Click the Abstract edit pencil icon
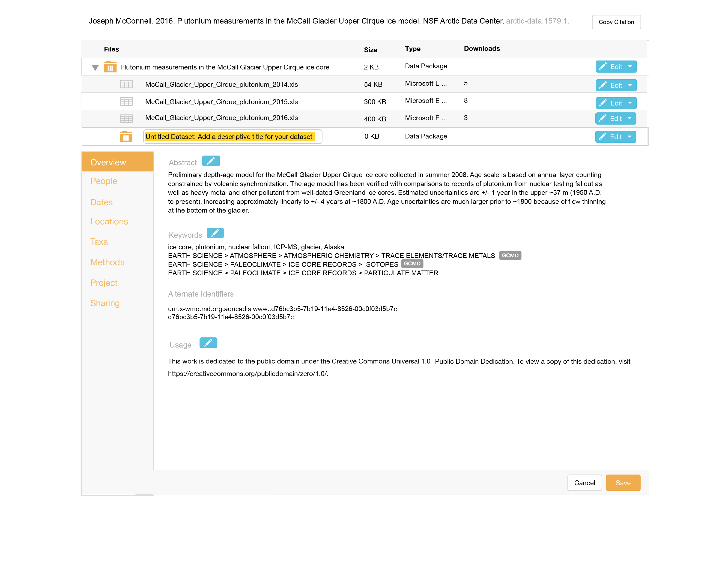728x565 pixels. (x=211, y=161)
